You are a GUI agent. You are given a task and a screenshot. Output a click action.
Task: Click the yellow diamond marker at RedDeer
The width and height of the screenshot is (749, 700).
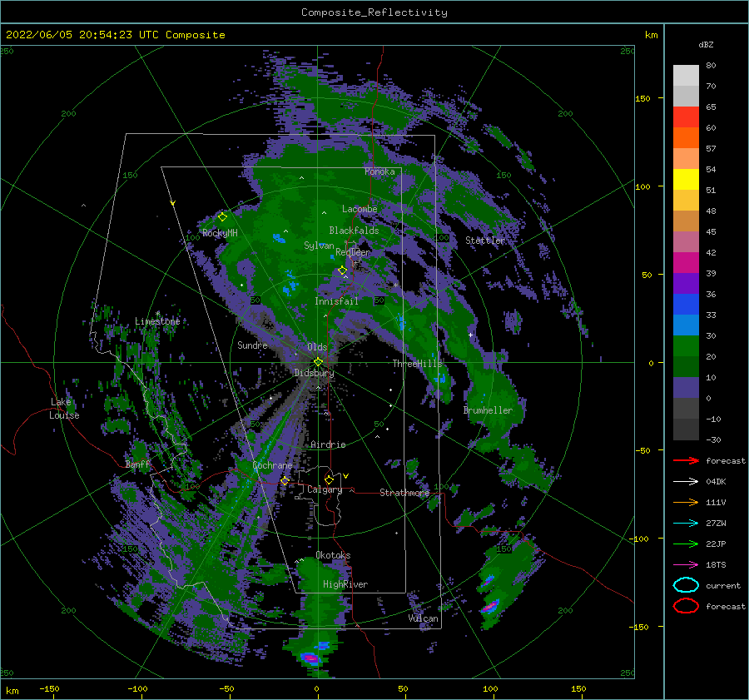point(342,271)
